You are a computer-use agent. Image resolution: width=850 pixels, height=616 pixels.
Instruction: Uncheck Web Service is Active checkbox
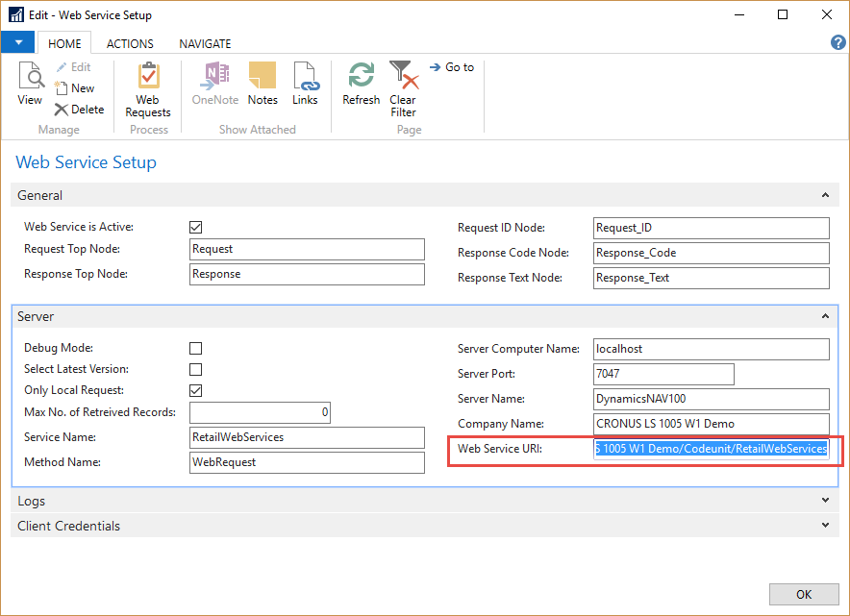click(196, 228)
